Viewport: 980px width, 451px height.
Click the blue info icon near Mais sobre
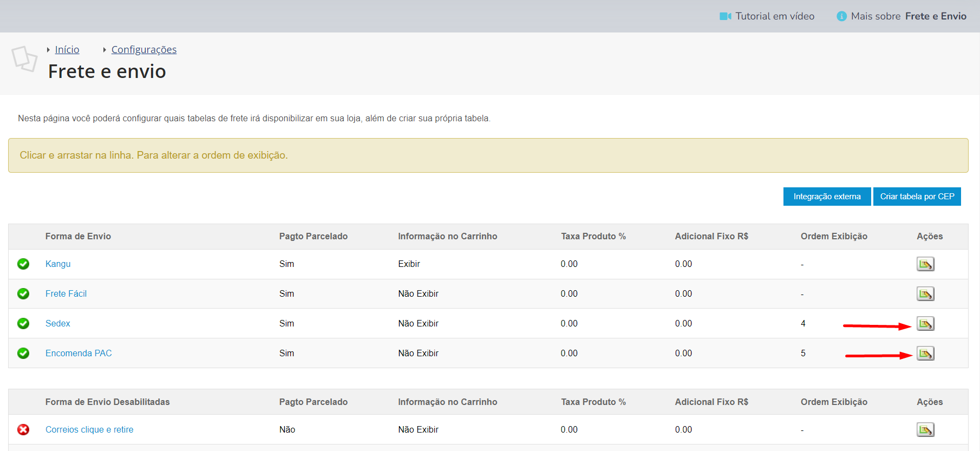(x=841, y=16)
